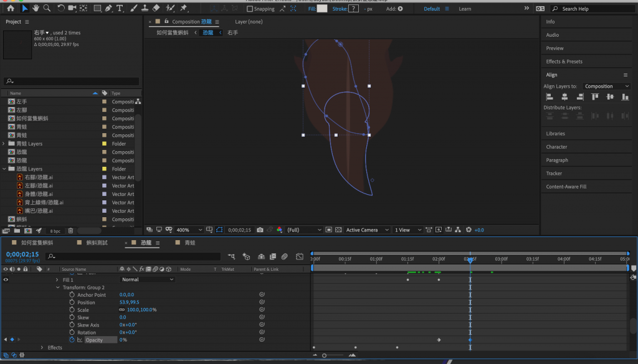
Task: Click the Position value 53.9,99.5
Action: tap(129, 302)
